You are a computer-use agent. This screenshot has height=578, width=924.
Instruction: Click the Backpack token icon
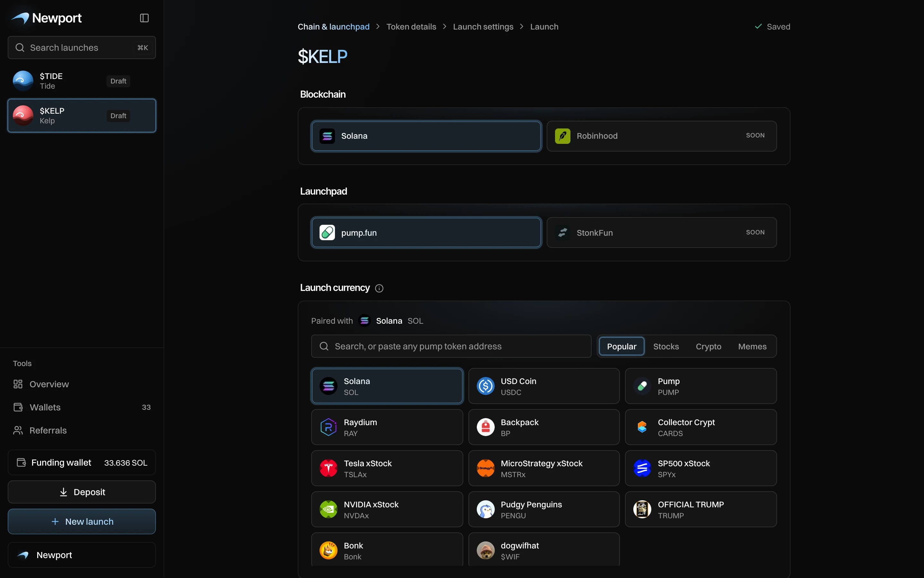[x=486, y=427]
